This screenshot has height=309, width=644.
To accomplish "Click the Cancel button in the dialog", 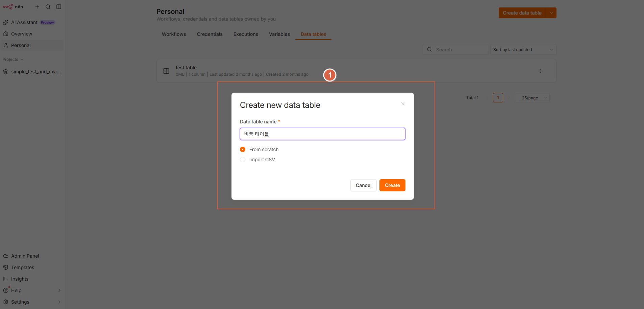I will point(364,185).
